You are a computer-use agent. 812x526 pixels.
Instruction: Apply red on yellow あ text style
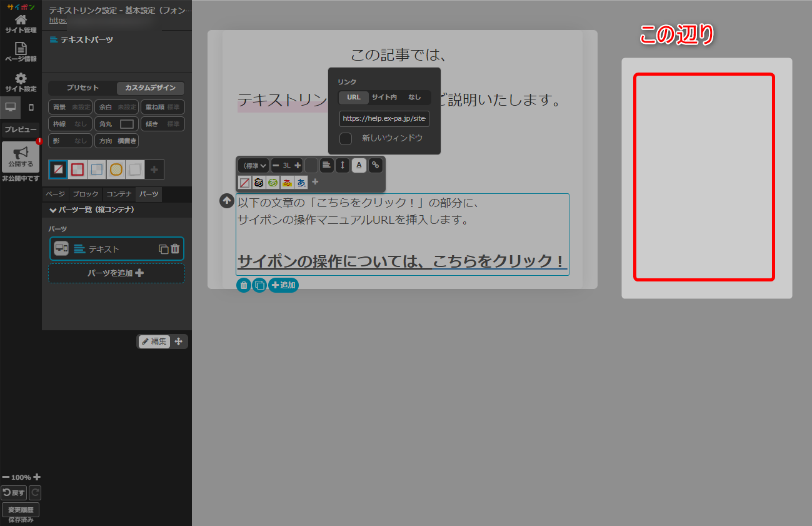[287, 183]
